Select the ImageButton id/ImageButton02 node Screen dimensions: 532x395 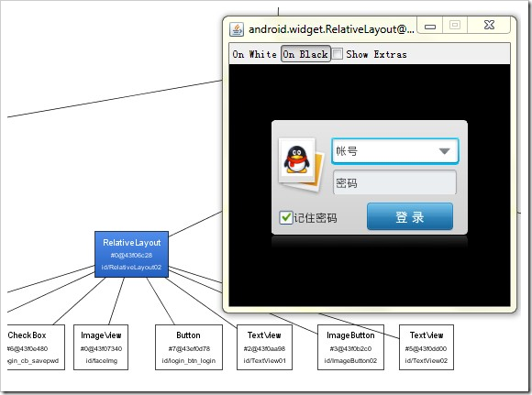350,347
